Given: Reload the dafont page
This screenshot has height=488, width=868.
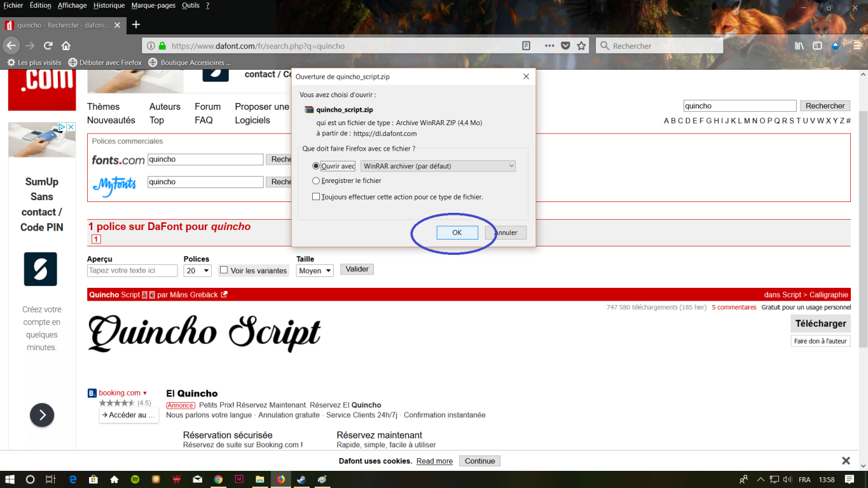Looking at the screenshot, I should 48,46.
